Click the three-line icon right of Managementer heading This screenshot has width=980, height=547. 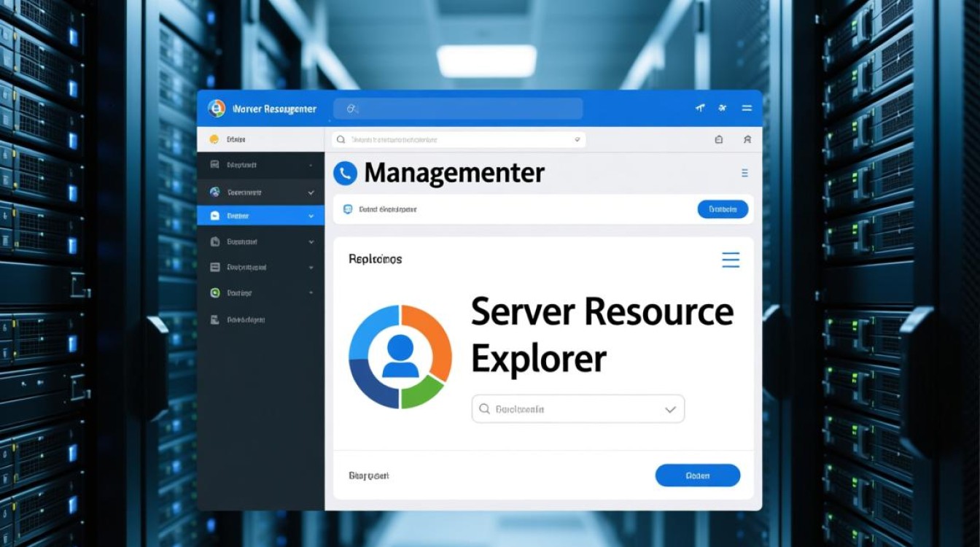pyautogui.click(x=744, y=173)
